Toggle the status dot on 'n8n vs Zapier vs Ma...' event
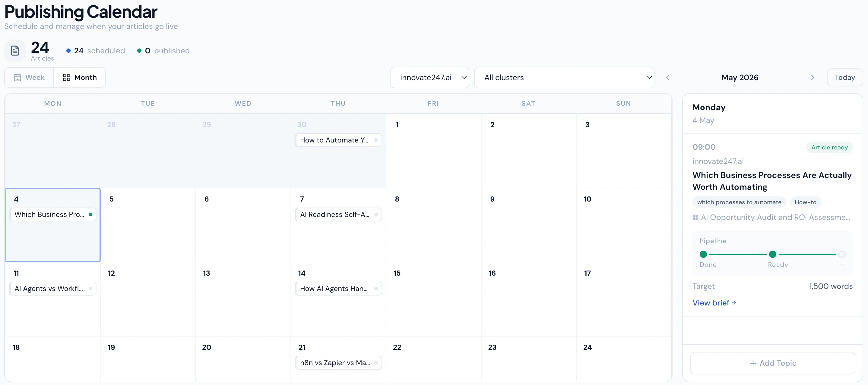The width and height of the screenshot is (868, 385). click(x=376, y=362)
